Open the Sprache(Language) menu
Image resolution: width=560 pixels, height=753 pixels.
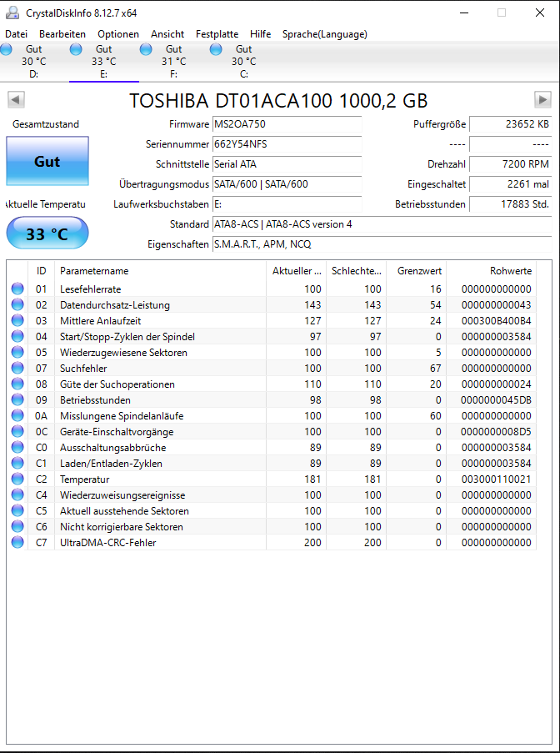[325, 34]
